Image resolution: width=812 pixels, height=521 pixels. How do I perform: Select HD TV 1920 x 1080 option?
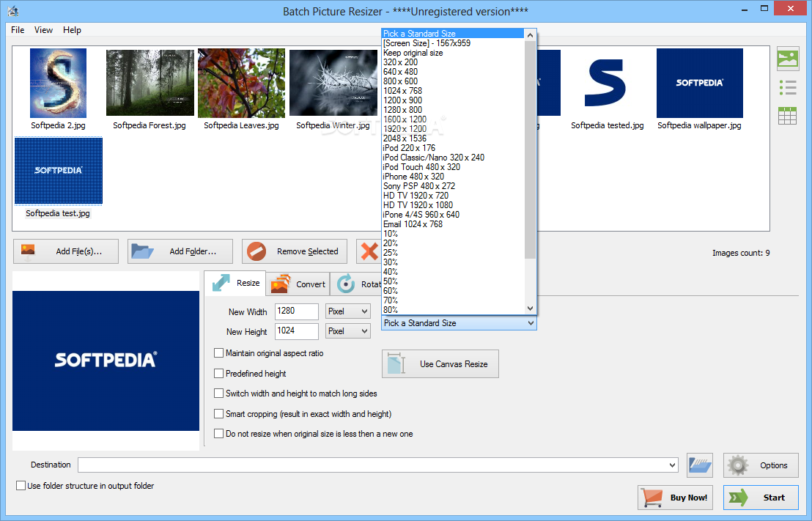point(453,205)
